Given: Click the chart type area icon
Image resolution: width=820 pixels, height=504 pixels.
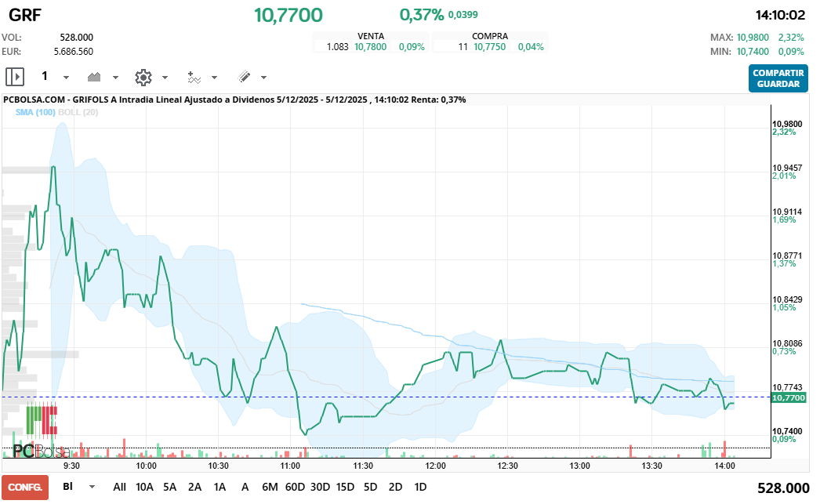Looking at the screenshot, I should pos(95,77).
